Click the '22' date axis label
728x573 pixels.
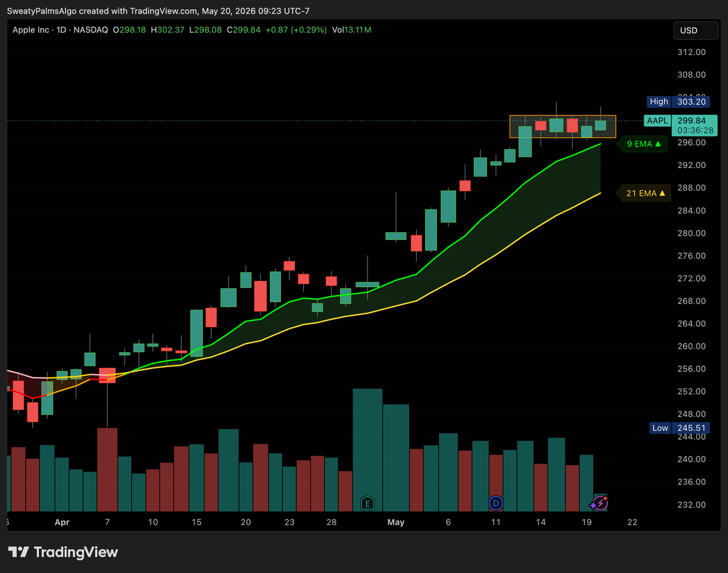point(632,522)
